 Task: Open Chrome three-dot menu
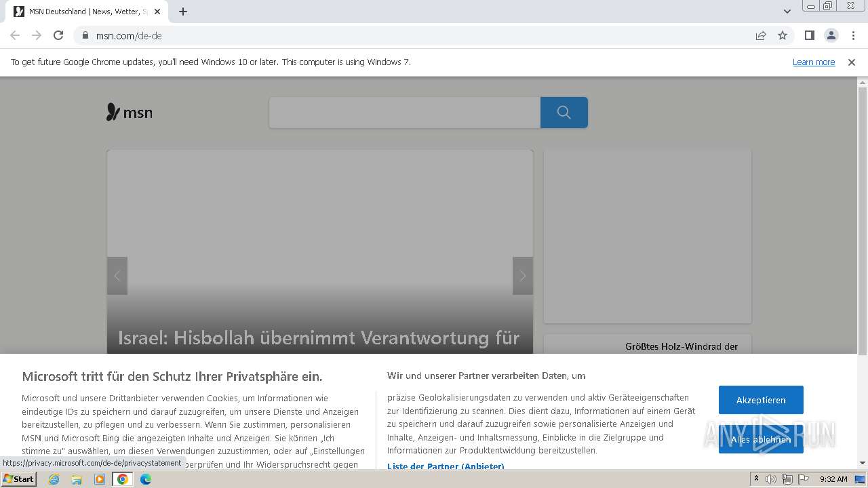click(x=852, y=35)
